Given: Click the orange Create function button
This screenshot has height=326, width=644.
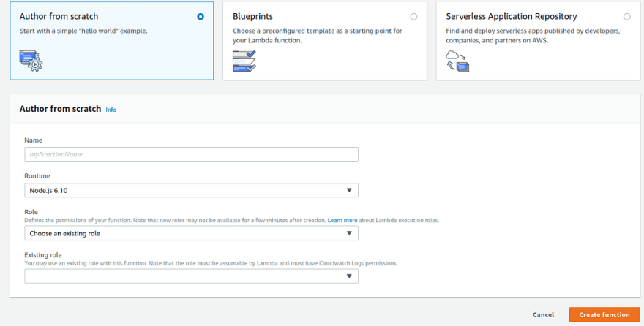Looking at the screenshot, I should click(x=604, y=314).
